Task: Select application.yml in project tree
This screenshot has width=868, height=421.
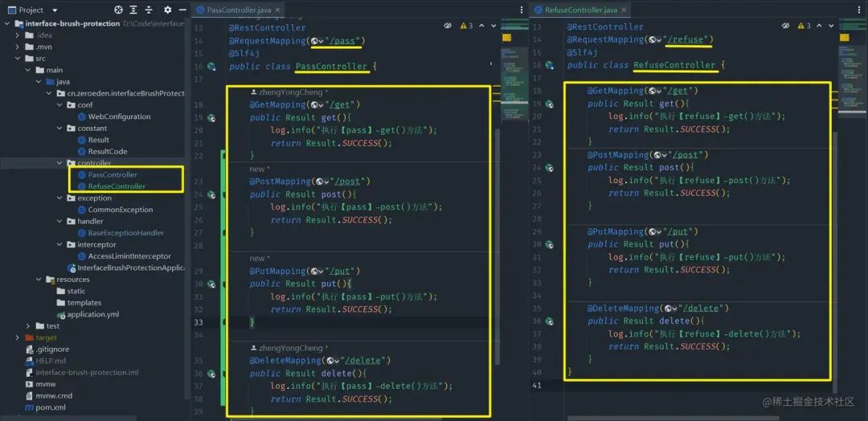Action: pos(93,314)
